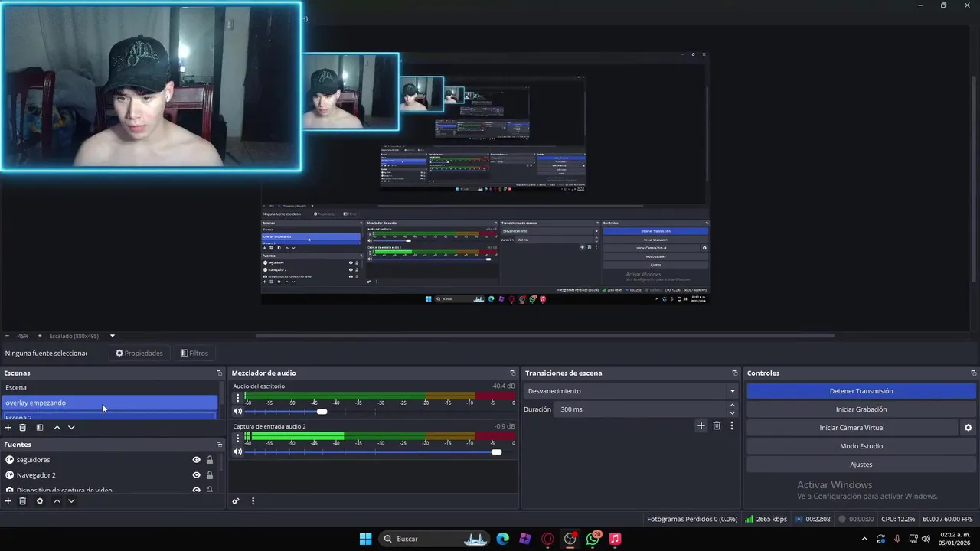
Task: Mute Audio del escritorio speaker icon
Action: (237, 412)
